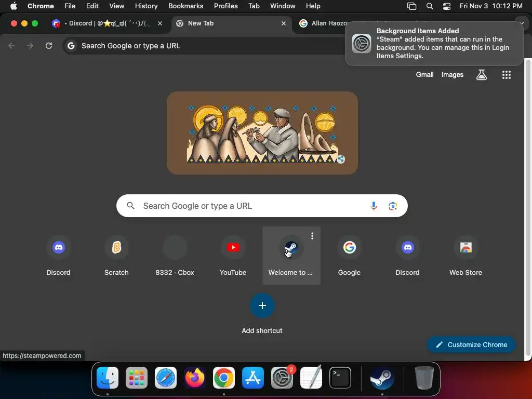This screenshot has width=532, height=399.
Task: Open Search Labs flask icon
Action: pos(482,75)
